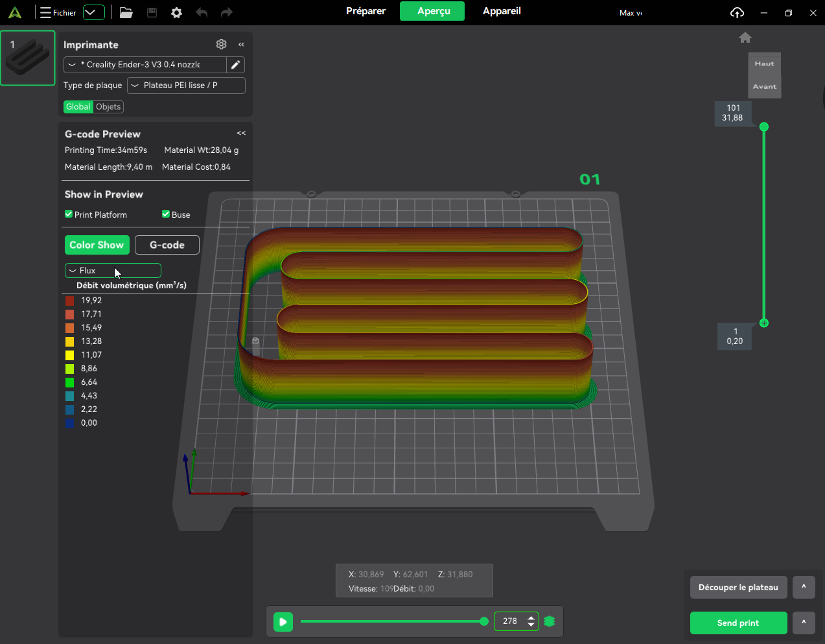Click the undo arrow icon

(x=202, y=12)
